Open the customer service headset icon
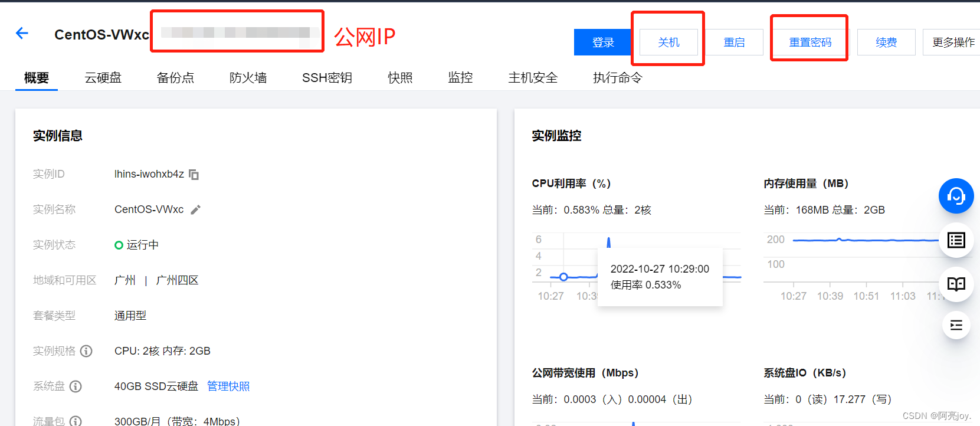Image resolution: width=980 pixels, height=426 pixels. pos(956,196)
